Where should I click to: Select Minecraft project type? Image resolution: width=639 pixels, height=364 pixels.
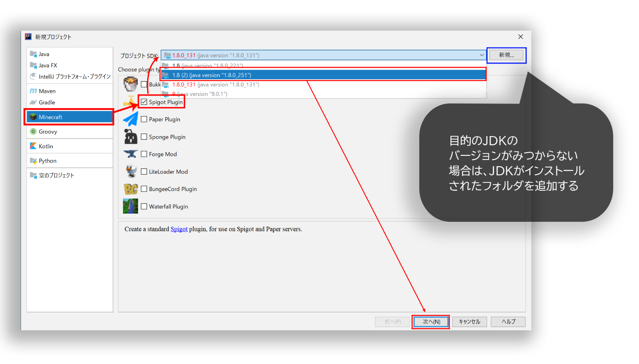[70, 117]
